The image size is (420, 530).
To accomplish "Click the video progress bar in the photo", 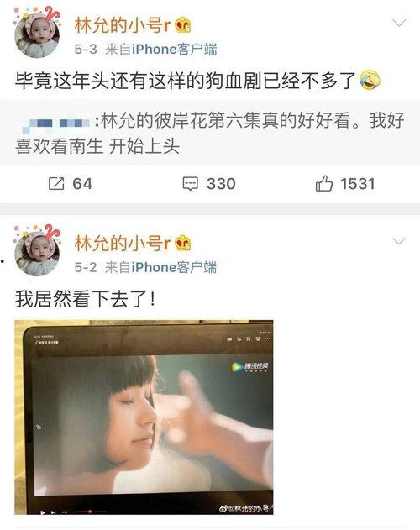I will [x=87, y=512].
